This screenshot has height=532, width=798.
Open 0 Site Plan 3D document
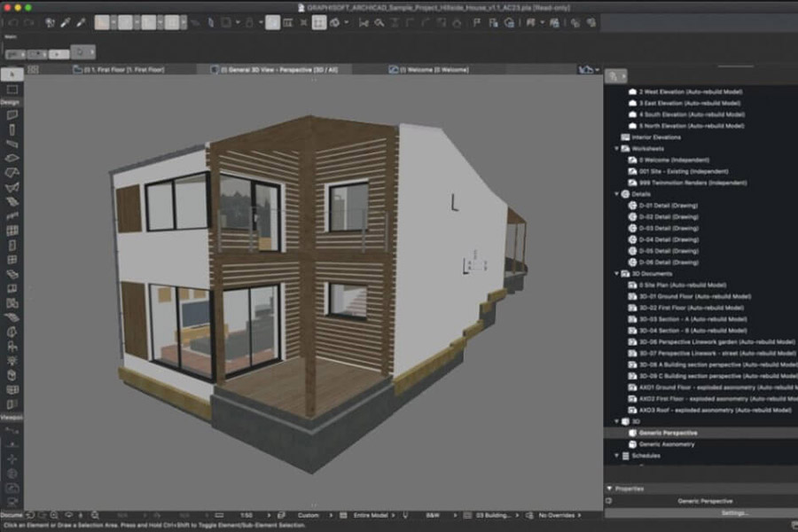point(682,286)
